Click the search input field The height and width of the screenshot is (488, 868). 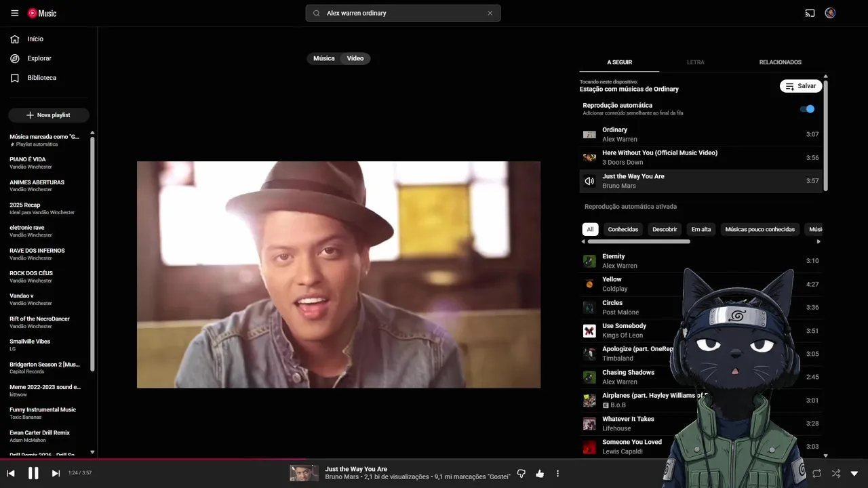[x=403, y=13]
